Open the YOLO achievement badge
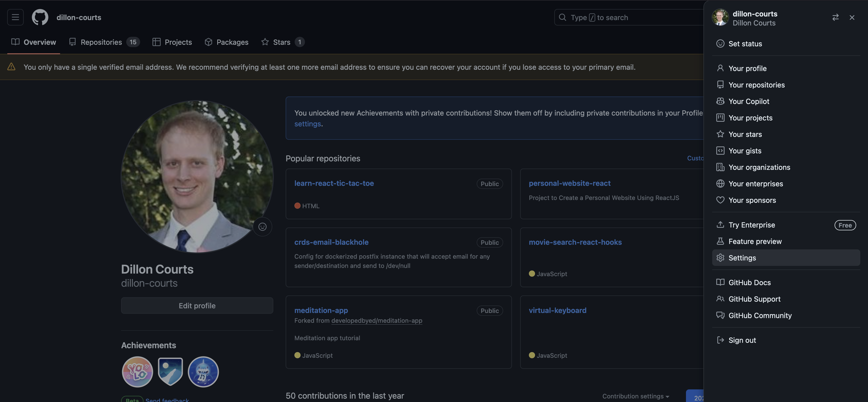This screenshot has width=868, height=402. [137, 372]
